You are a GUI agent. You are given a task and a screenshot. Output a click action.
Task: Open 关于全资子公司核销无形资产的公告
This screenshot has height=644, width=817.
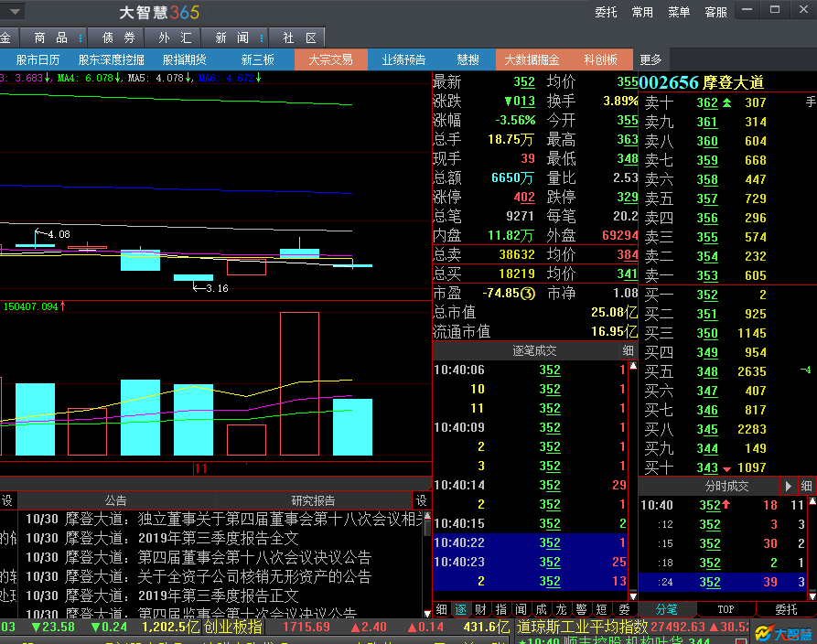pos(199,576)
